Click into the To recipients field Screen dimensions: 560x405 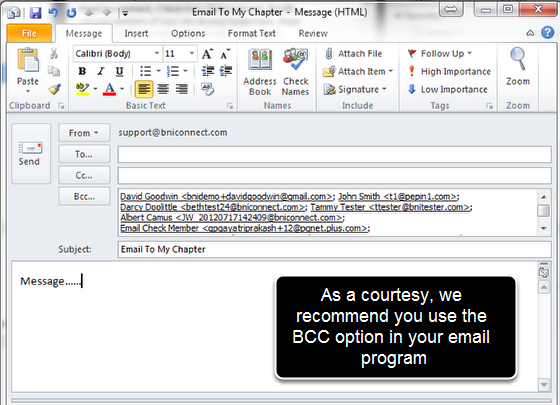pos(335,155)
